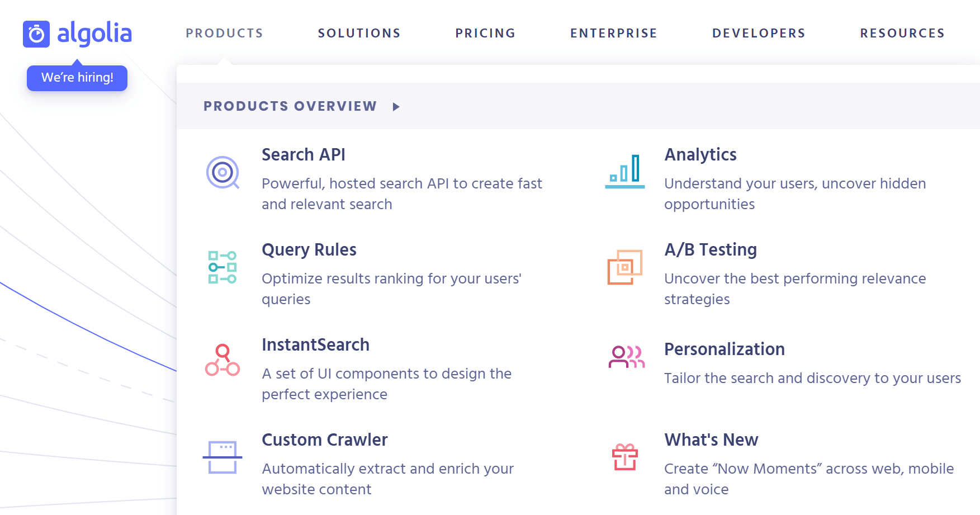Image resolution: width=980 pixels, height=515 pixels.
Task: Click the Custom Crawler scanner icon
Action: pos(222,457)
